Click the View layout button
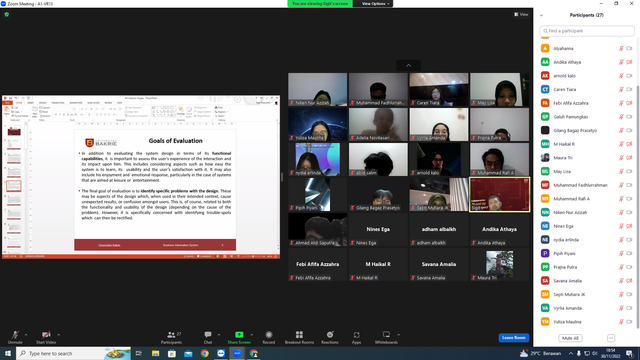Screen dimensions: 640x360 (521, 14)
